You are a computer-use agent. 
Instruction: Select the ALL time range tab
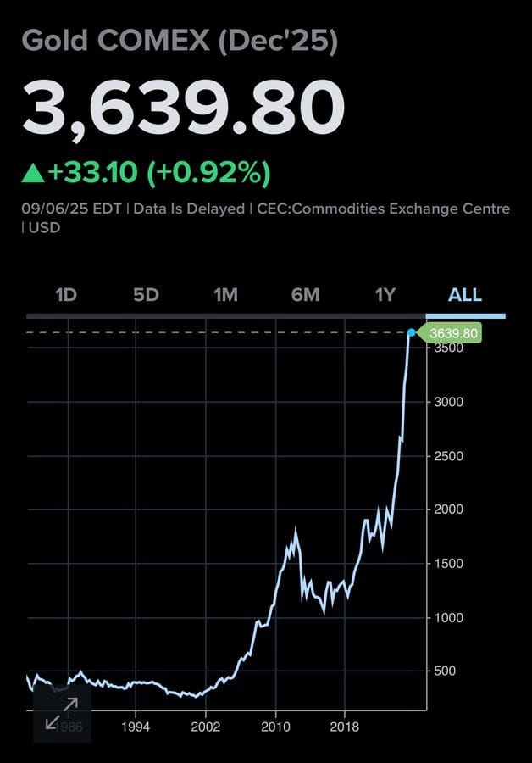(x=465, y=295)
